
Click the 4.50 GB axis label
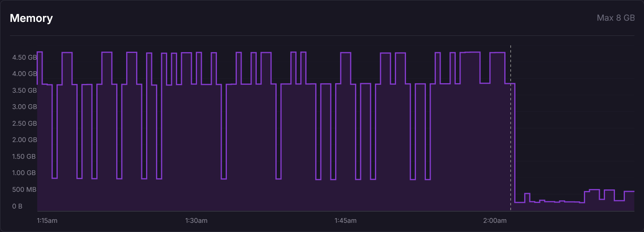tap(24, 57)
